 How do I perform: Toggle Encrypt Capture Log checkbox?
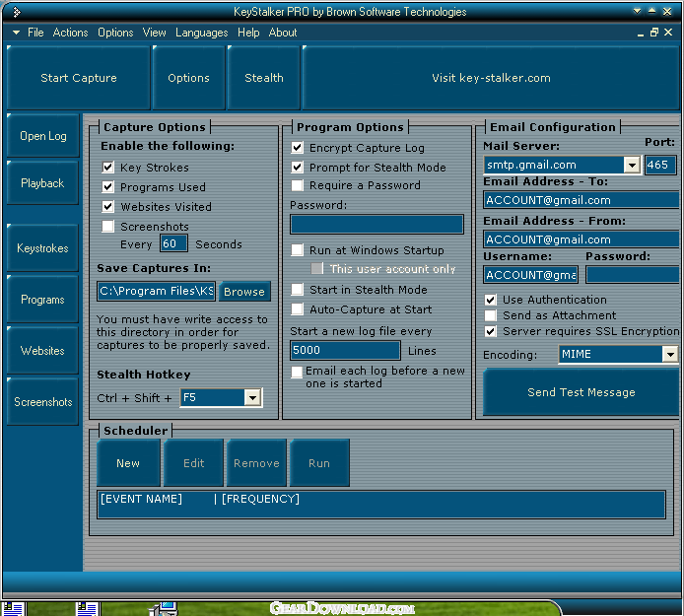(x=297, y=148)
